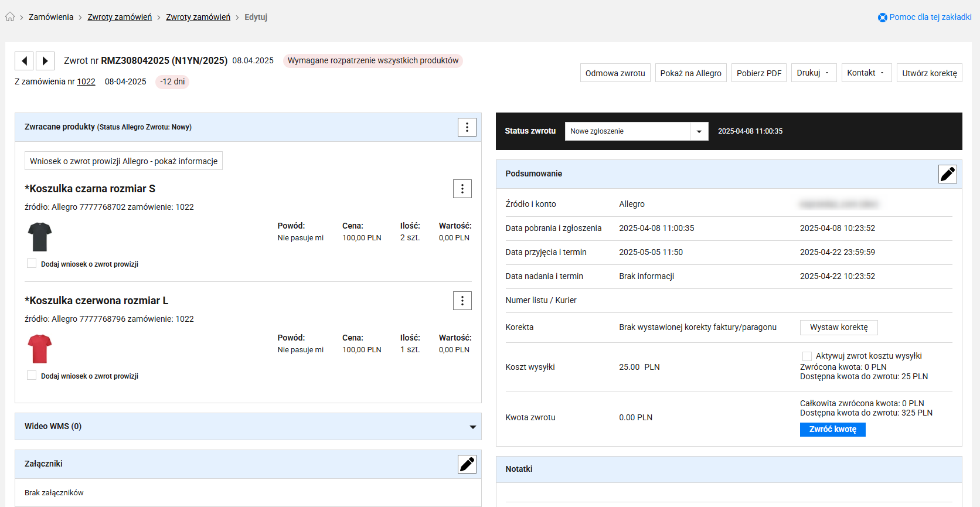
Task: Click the 0.00 PLN Kwota zwrotu value
Action: point(636,417)
